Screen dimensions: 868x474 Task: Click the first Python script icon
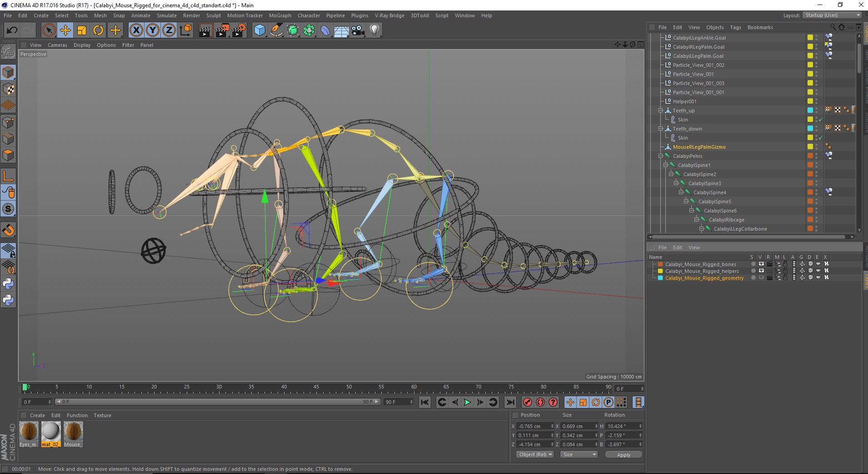[x=8, y=284]
